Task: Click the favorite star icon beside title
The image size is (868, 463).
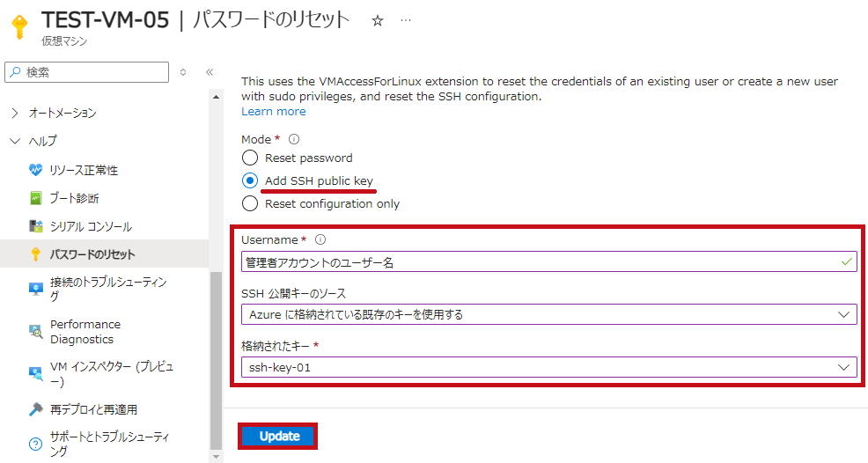Action: click(378, 21)
